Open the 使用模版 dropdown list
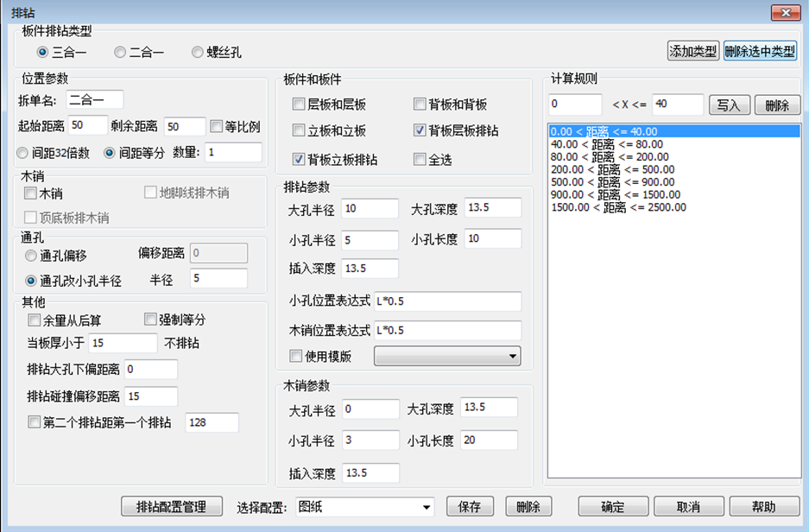The height and width of the screenshot is (532, 809). point(447,356)
